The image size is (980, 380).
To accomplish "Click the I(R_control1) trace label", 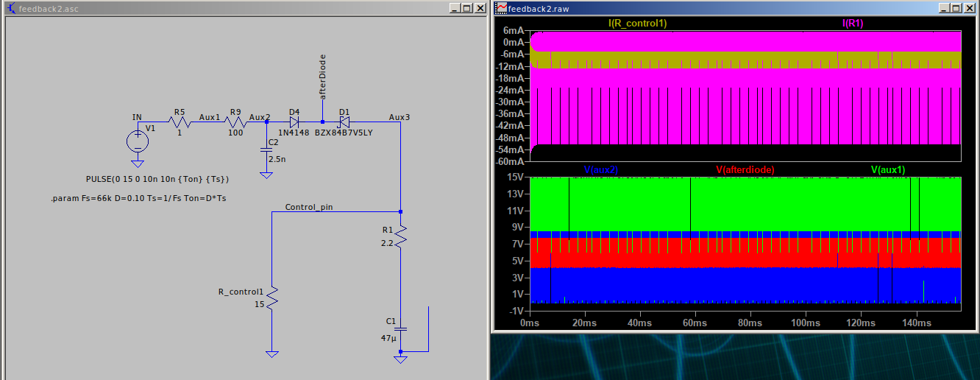I will [x=637, y=24].
